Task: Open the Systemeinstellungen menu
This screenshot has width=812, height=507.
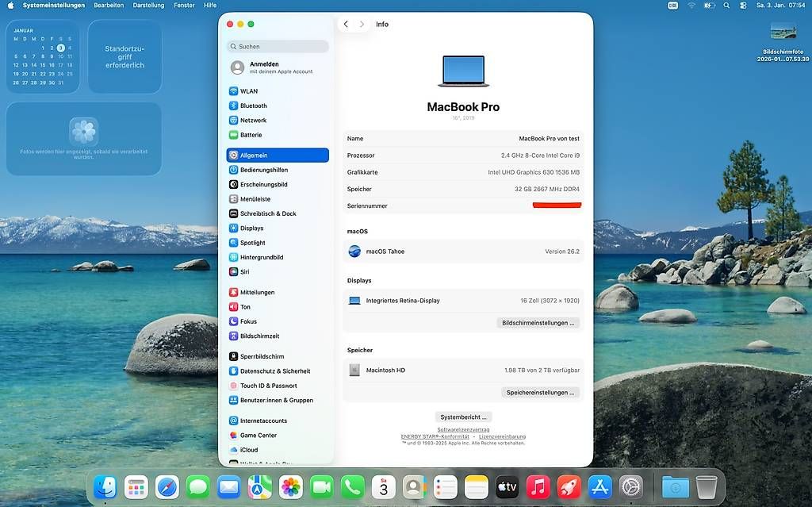Action: click(x=53, y=6)
